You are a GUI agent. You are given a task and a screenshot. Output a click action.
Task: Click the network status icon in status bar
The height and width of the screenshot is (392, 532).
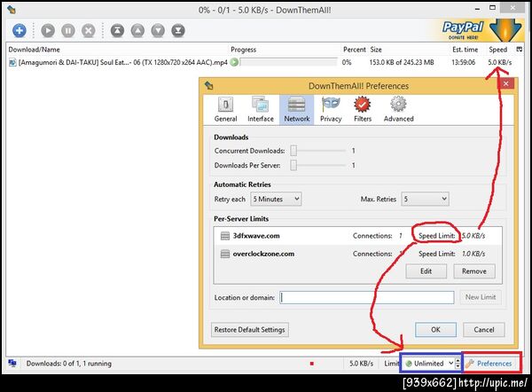click(12, 364)
